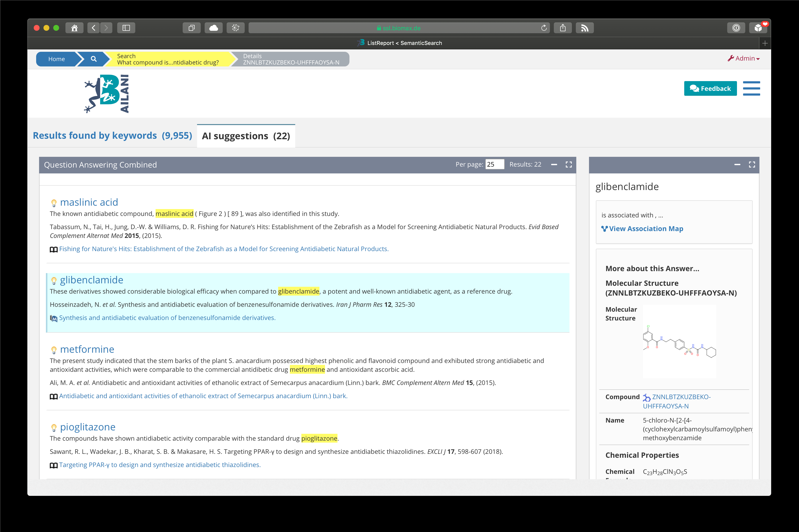Open the maslinic acid result title
This screenshot has height=532, width=799.
coord(89,202)
